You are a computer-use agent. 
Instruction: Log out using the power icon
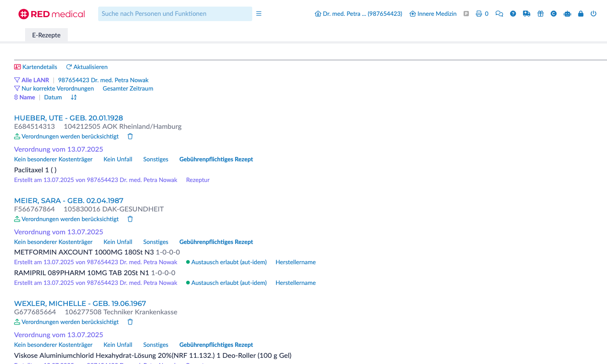click(x=593, y=14)
